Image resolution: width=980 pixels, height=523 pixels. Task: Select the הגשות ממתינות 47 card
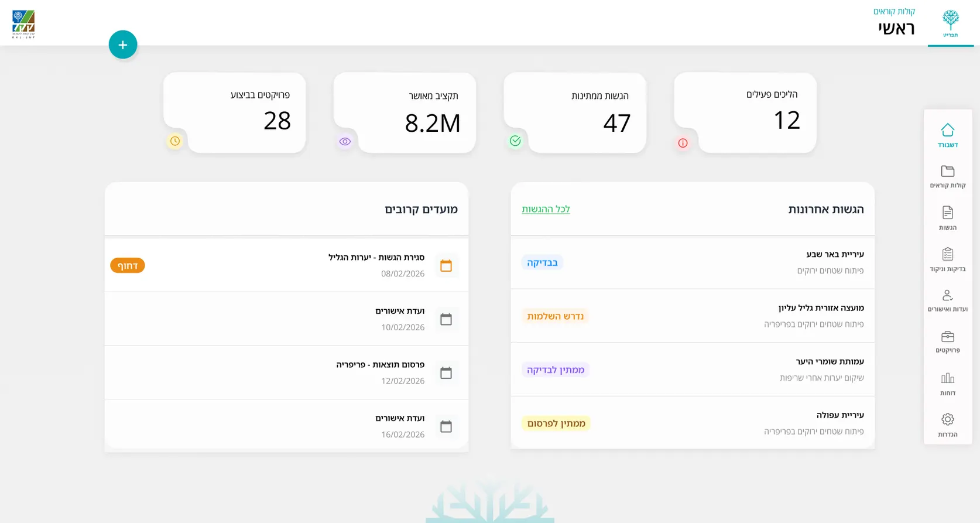point(575,113)
